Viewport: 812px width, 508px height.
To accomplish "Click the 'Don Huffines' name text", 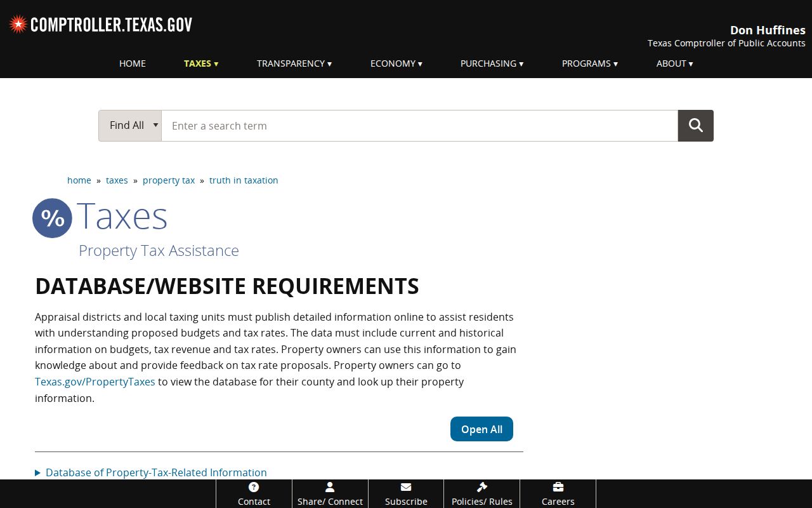I will (768, 30).
